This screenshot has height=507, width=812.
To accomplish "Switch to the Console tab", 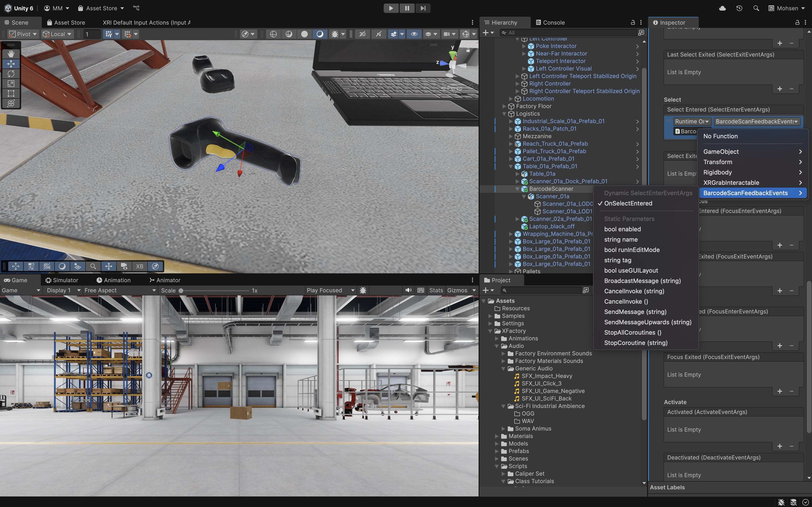I will 550,23.
